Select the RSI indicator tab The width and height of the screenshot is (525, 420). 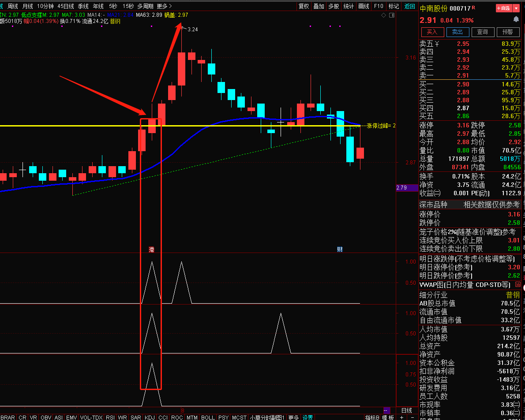pyautogui.click(x=110, y=417)
